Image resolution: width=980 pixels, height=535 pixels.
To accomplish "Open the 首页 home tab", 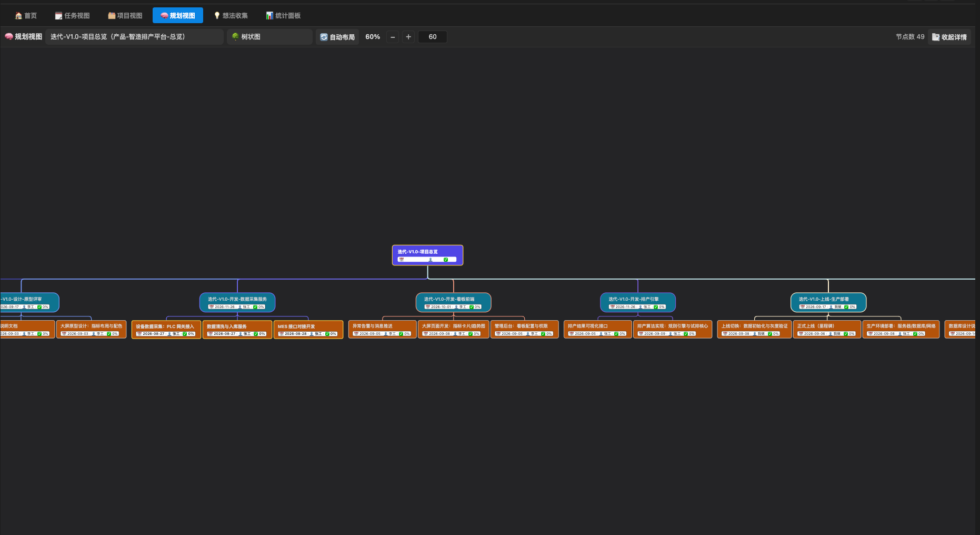I will [26, 16].
